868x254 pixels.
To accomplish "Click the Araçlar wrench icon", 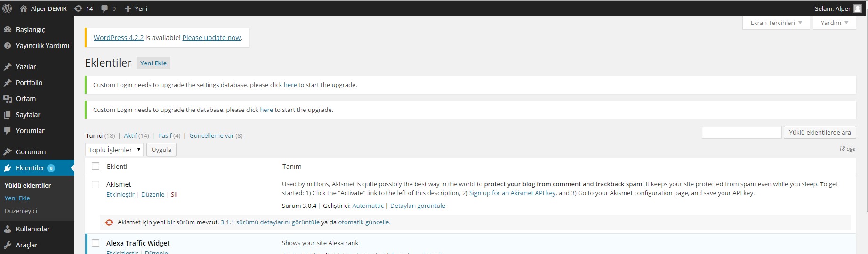I will [8, 245].
